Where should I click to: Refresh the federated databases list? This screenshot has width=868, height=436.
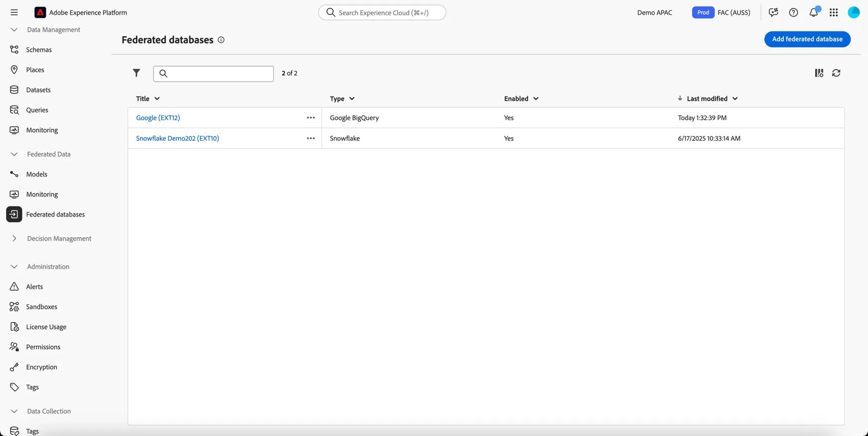pyautogui.click(x=836, y=73)
